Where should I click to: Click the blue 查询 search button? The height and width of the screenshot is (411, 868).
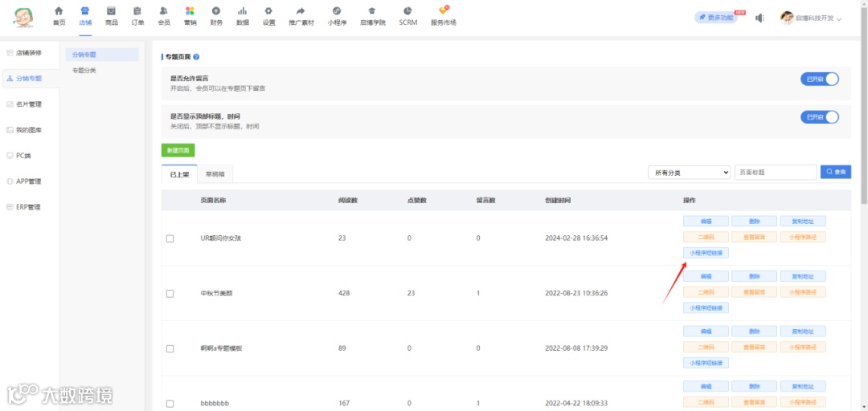point(836,172)
